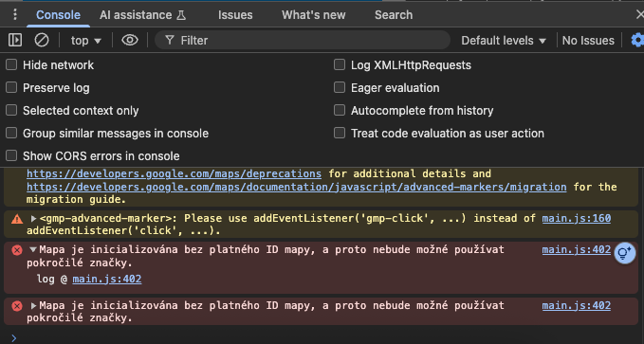Check Autocomplete from history
Screen dimensions: 644x344
click(x=340, y=111)
